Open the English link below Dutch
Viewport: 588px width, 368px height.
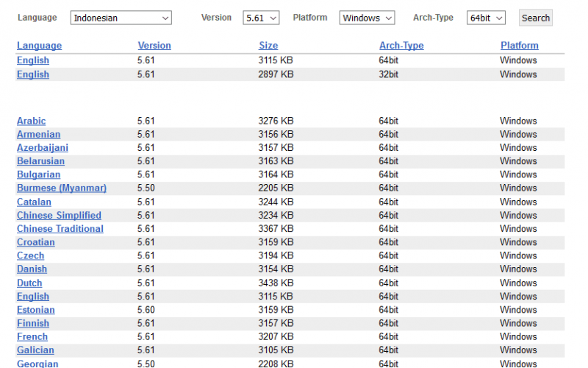coord(33,297)
